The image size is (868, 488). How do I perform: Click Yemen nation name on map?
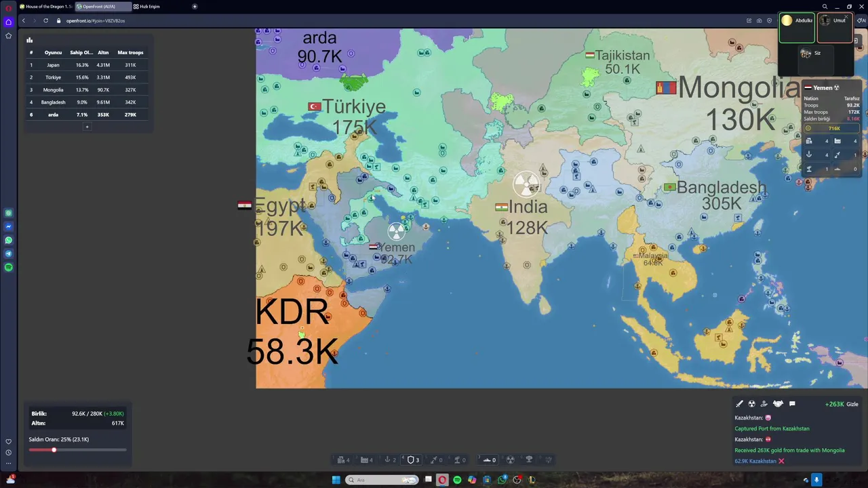[x=398, y=247]
